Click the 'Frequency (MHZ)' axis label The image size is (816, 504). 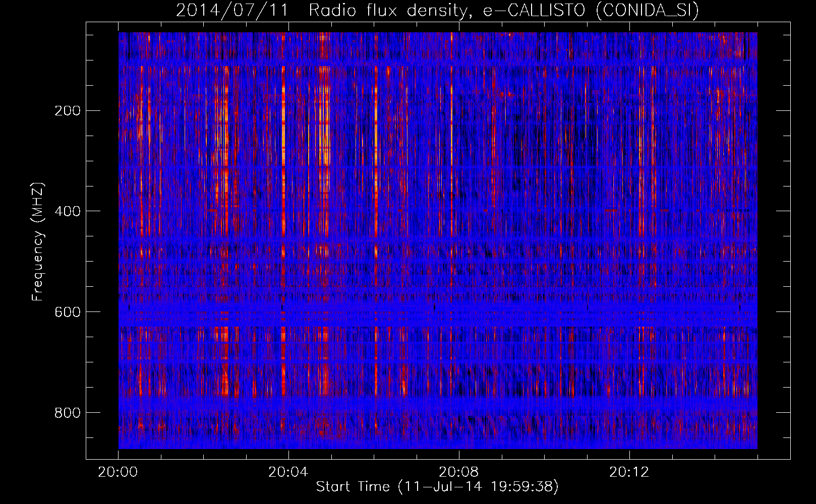pyautogui.click(x=38, y=242)
